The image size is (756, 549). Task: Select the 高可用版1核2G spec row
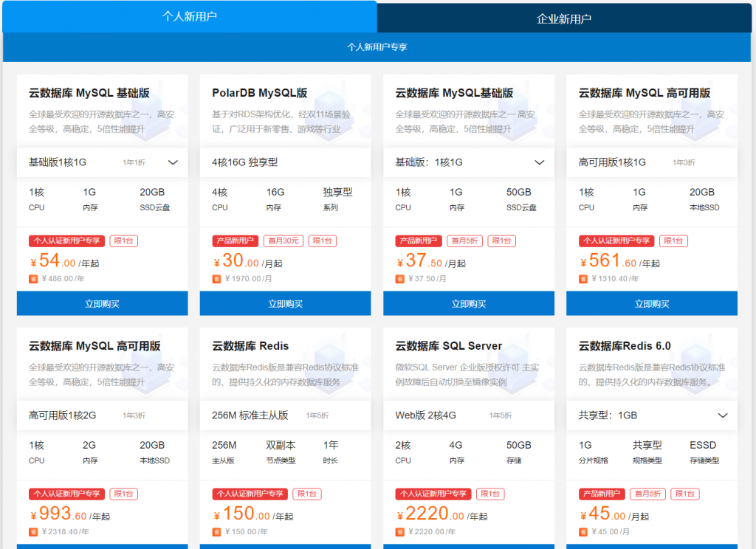click(x=102, y=415)
